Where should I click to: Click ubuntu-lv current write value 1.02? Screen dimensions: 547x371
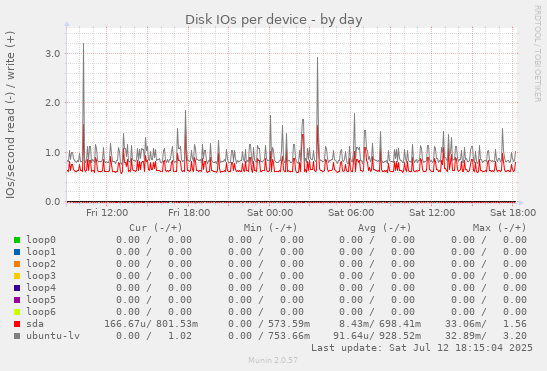180,336
